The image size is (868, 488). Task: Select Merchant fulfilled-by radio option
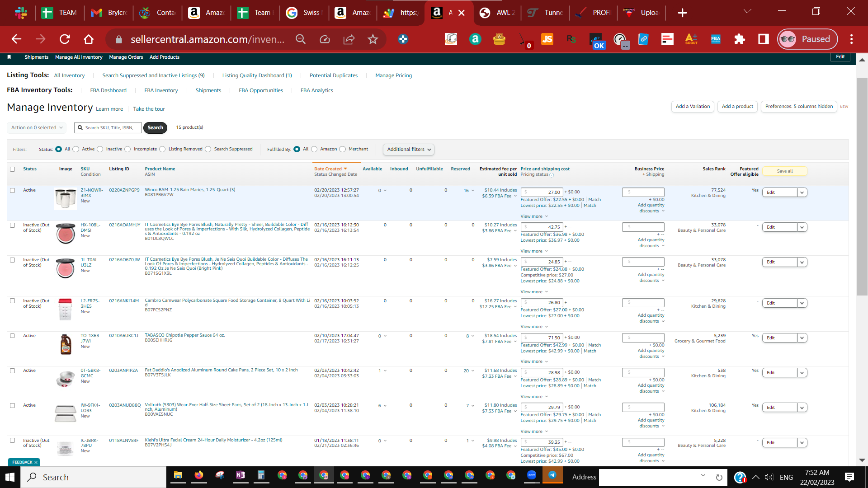[x=343, y=149]
